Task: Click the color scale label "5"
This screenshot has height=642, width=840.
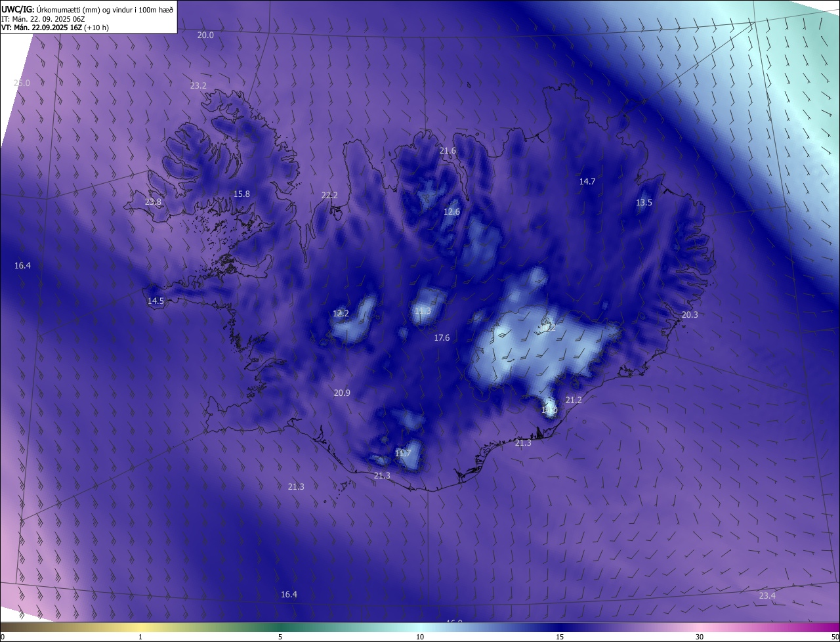Action: coord(280,637)
